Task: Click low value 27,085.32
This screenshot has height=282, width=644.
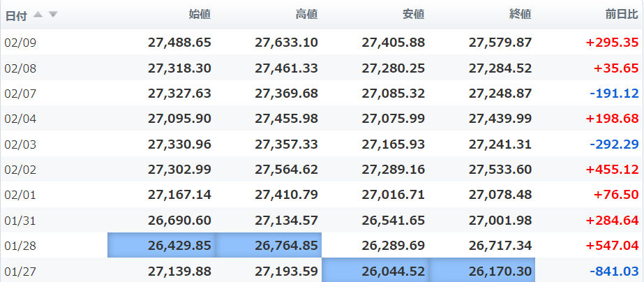Action: pyautogui.click(x=393, y=94)
